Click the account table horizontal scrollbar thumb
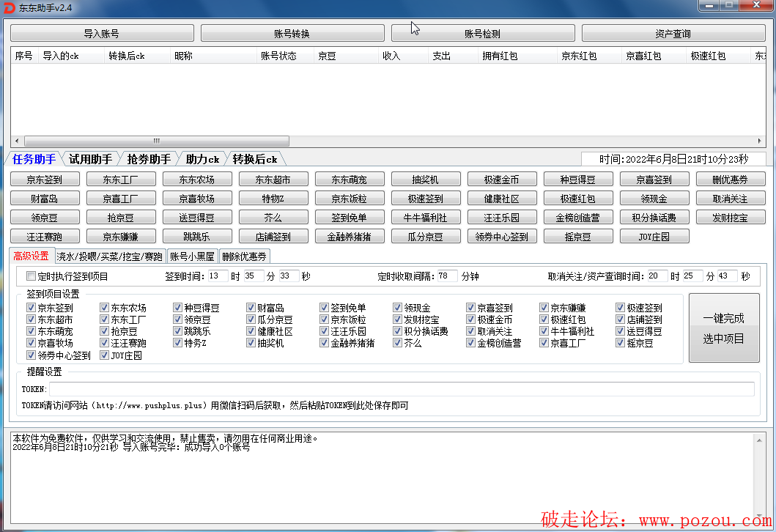Viewport: 776px width, 532px height. click(156, 141)
